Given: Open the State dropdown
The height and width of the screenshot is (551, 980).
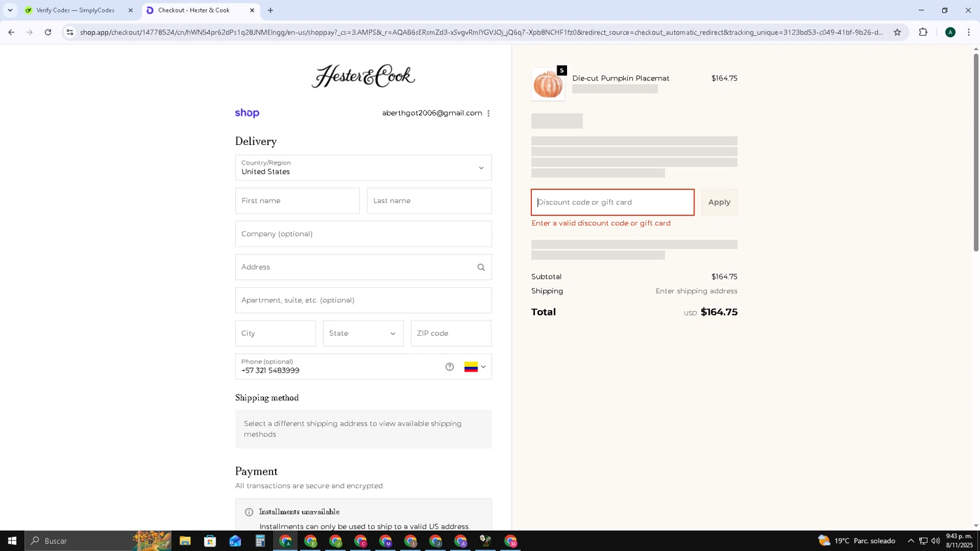Looking at the screenshot, I should click(363, 334).
